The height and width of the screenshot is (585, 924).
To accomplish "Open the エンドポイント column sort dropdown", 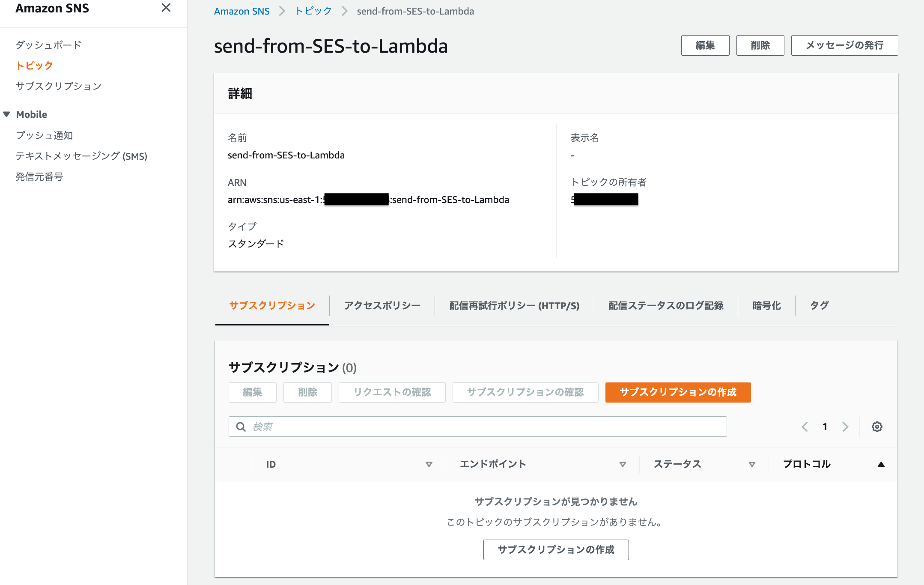I will pos(623,464).
